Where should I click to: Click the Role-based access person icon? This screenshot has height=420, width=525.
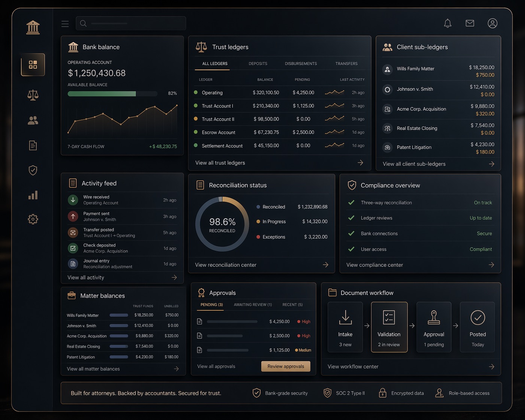coord(439,393)
